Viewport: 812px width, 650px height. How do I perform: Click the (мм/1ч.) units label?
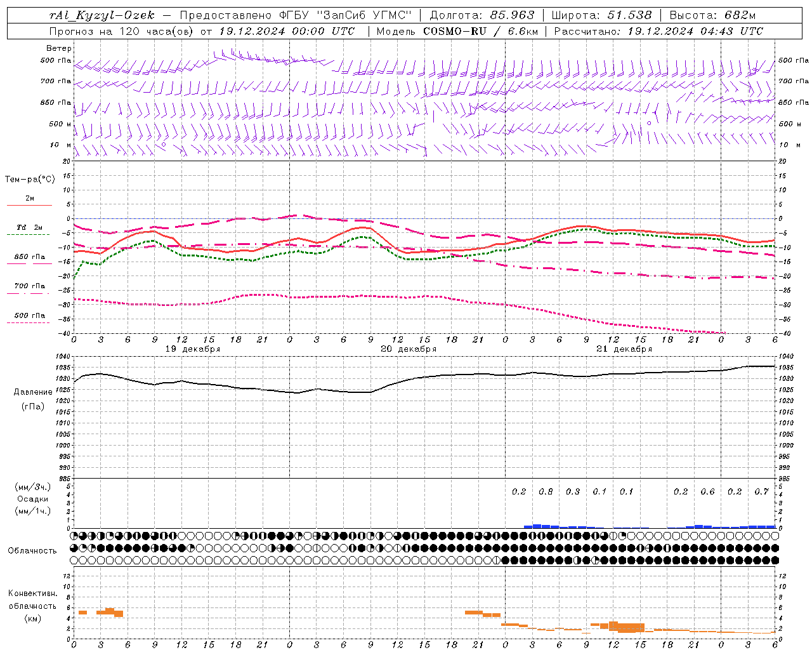33,511
